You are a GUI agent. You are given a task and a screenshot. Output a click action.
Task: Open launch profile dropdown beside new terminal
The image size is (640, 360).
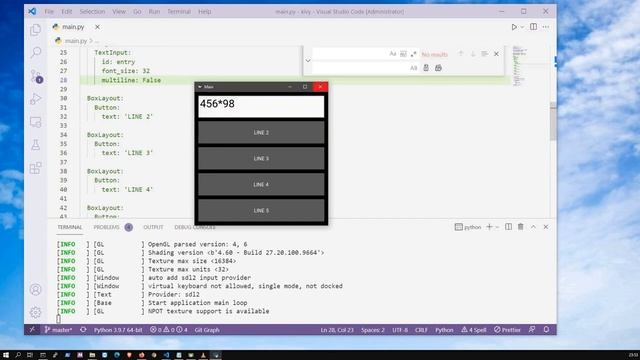tap(497, 227)
